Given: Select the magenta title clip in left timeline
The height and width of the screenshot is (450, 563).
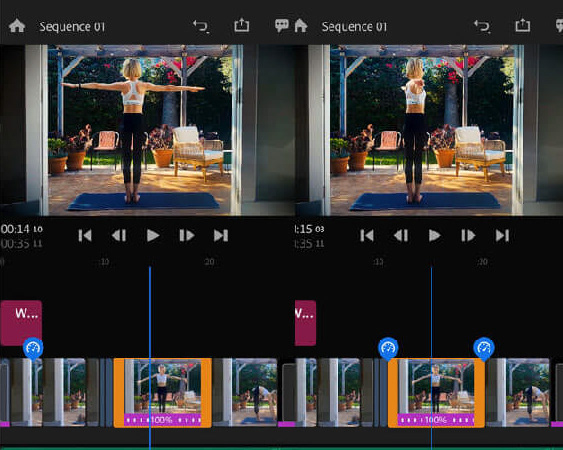Looking at the screenshot, I should [x=21, y=323].
